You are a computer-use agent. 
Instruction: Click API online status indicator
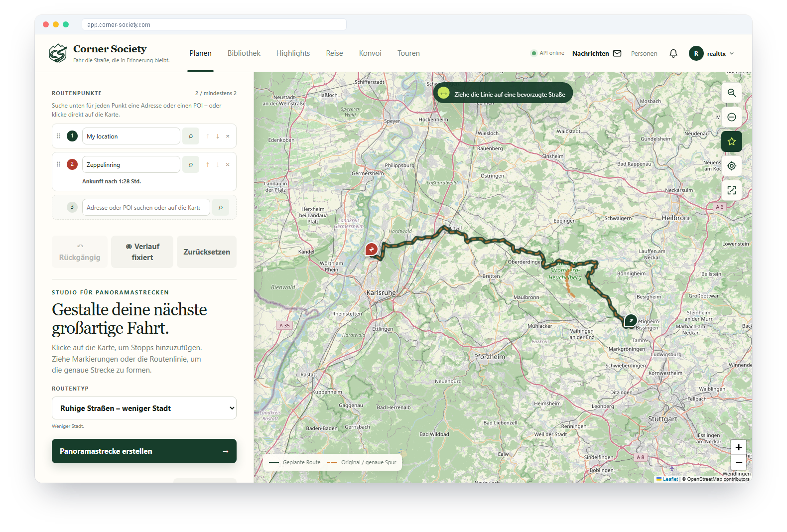tap(547, 53)
